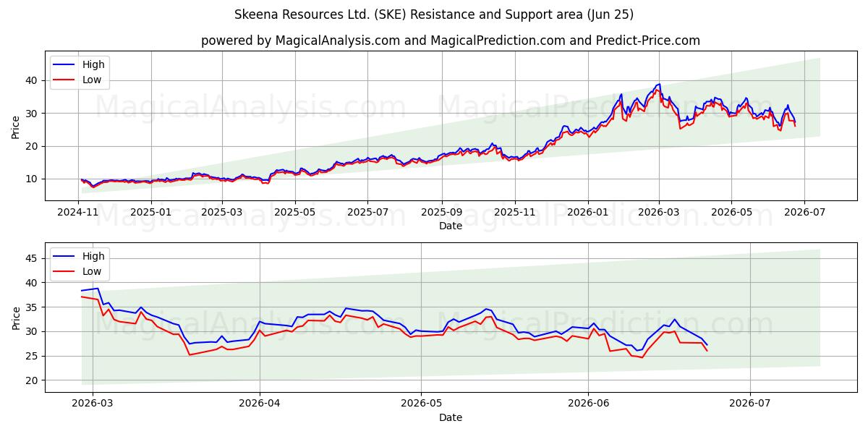The image size is (868, 434).
Task: Click the 'Price' label of the upper chart
Action: 16,127
